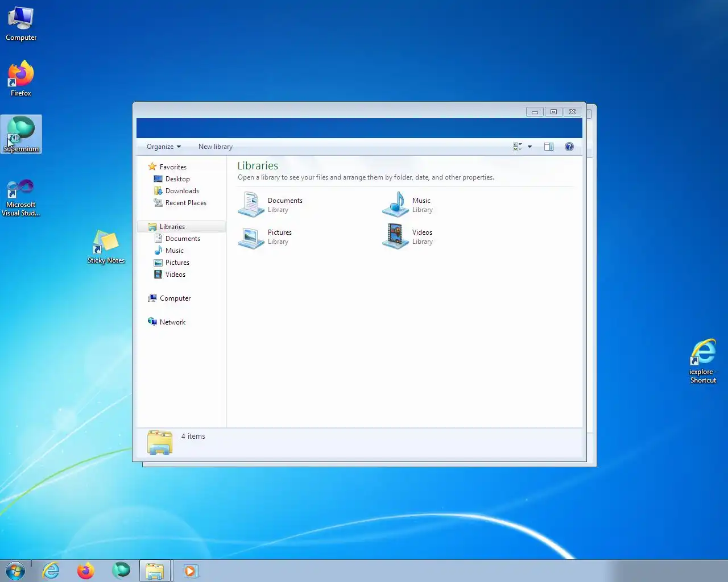Launch Windows Media Player from the taskbar
The height and width of the screenshot is (582, 728).
(x=191, y=571)
